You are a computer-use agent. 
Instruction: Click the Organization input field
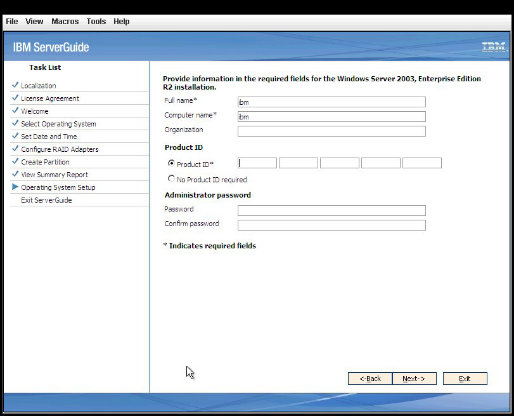coord(332,131)
